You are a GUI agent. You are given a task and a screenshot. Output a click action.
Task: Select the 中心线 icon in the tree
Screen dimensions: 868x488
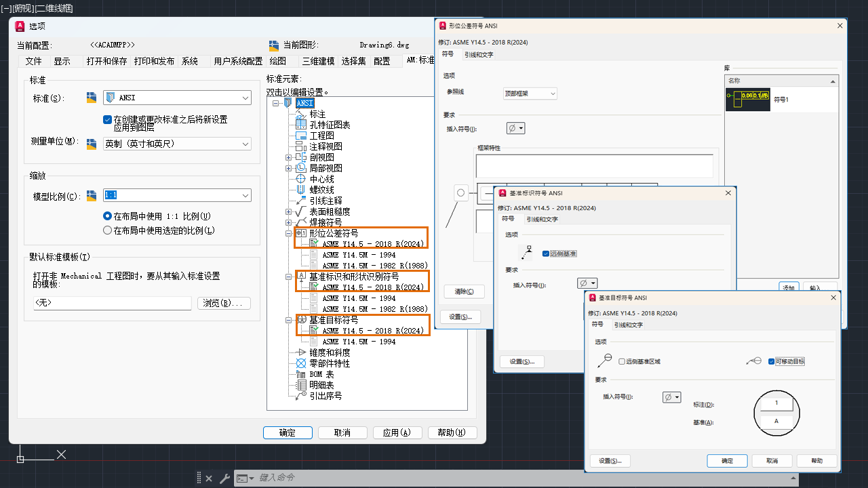click(302, 179)
